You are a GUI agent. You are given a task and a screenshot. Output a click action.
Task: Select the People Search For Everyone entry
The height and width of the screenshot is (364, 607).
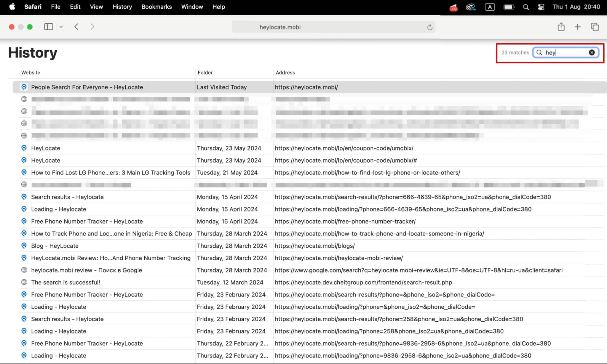87,87
